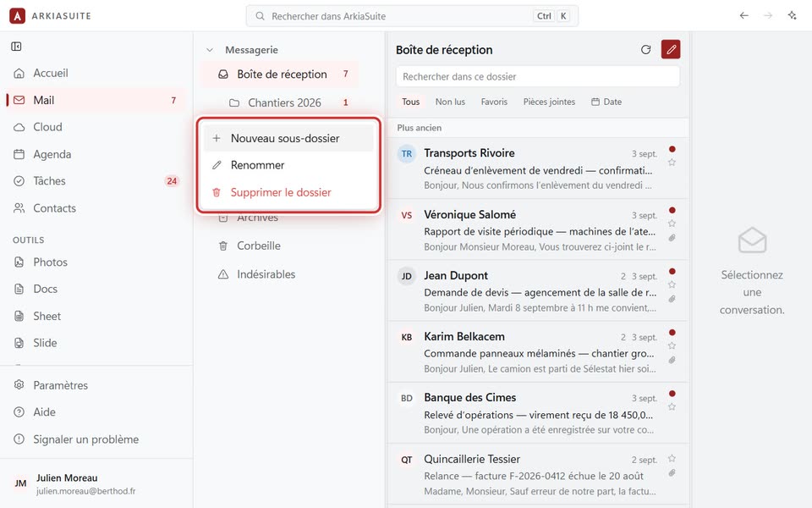Show only Favoris messages
Screen dimensions: 812x508
[x=494, y=102]
